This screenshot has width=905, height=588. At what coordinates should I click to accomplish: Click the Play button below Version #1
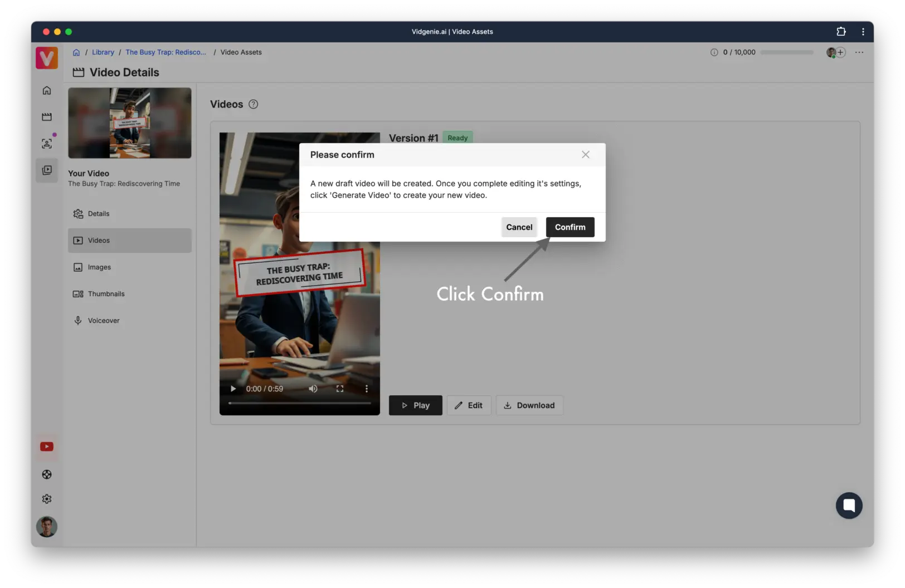(416, 405)
